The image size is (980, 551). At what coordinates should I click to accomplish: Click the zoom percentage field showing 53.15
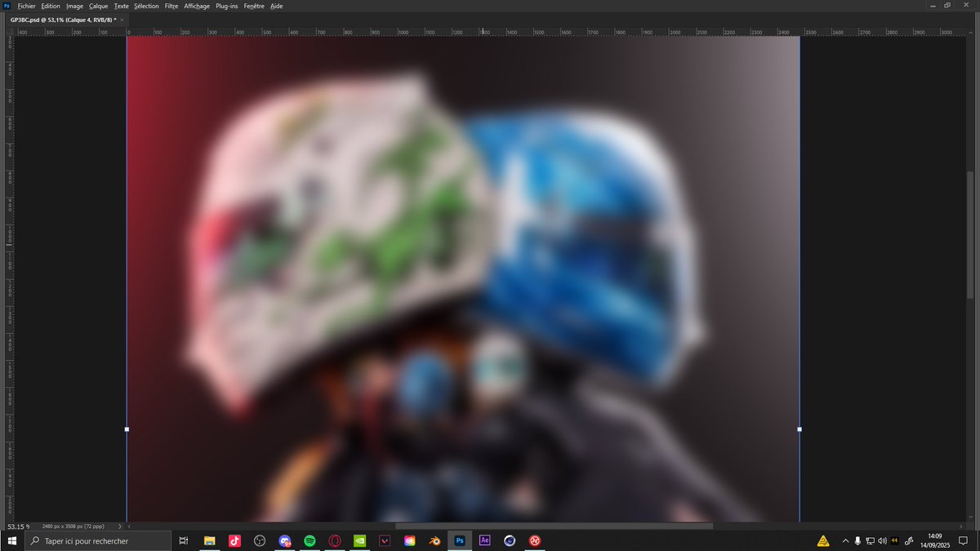pos(16,527)
